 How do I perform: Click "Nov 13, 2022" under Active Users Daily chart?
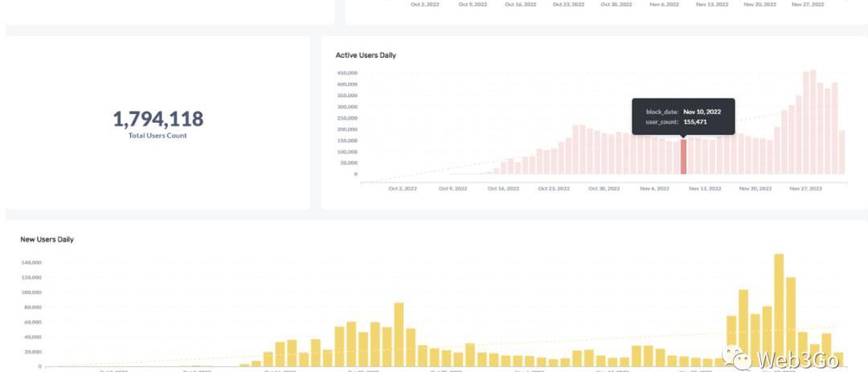(x=705, y=189)
